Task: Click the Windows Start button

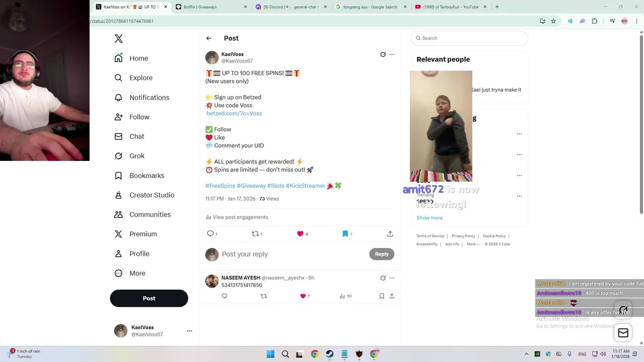Action: click(271, 354)
